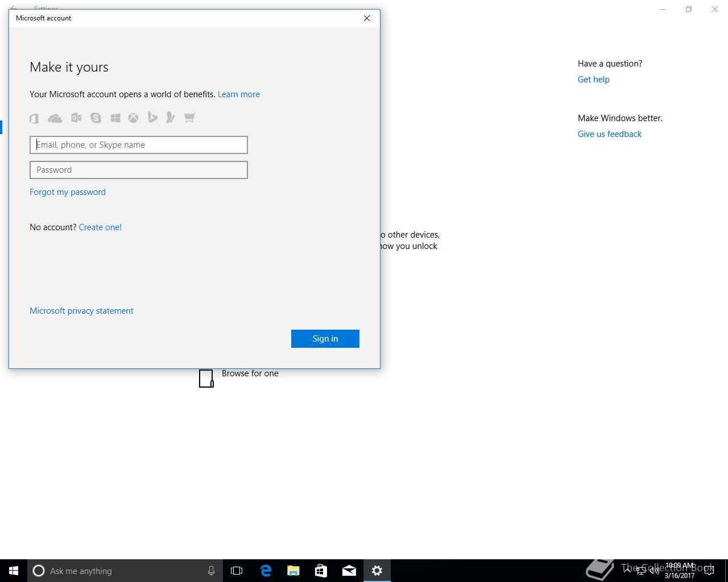Click Give us feedback link in Settings
This screenshot has height=582, width=728.
tap(610, 134)
